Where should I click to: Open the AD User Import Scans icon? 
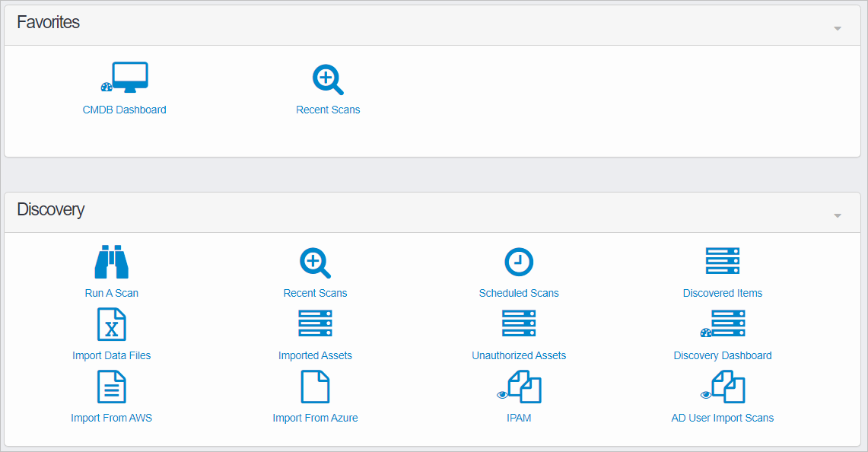725,386
